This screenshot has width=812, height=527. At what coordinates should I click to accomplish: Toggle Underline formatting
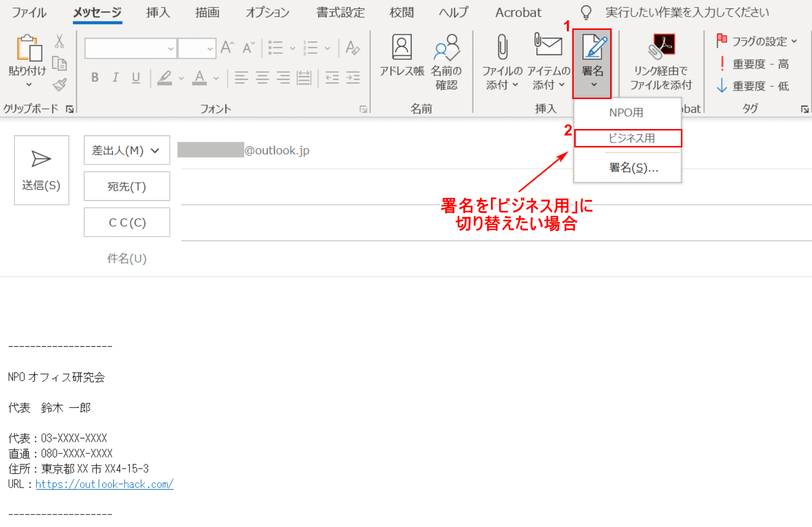pyautogui.click(x=136, y=78)
